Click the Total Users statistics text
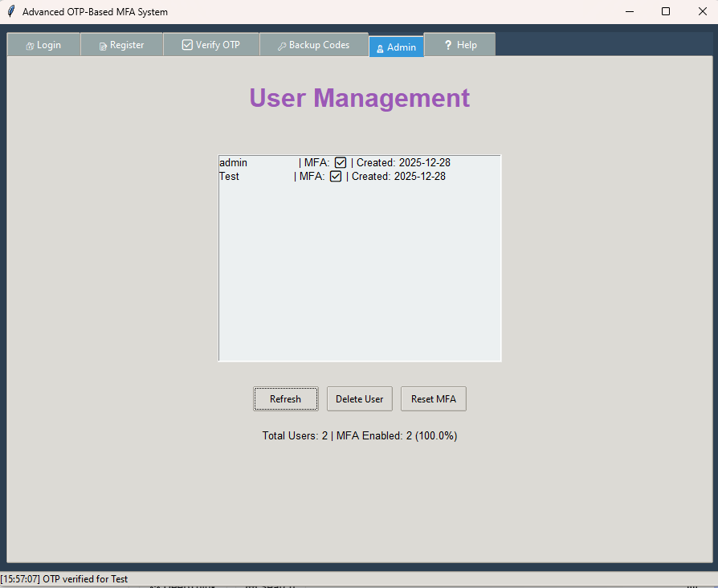The height and width of the screenshot is (588, 718). (x=359, y=436)
